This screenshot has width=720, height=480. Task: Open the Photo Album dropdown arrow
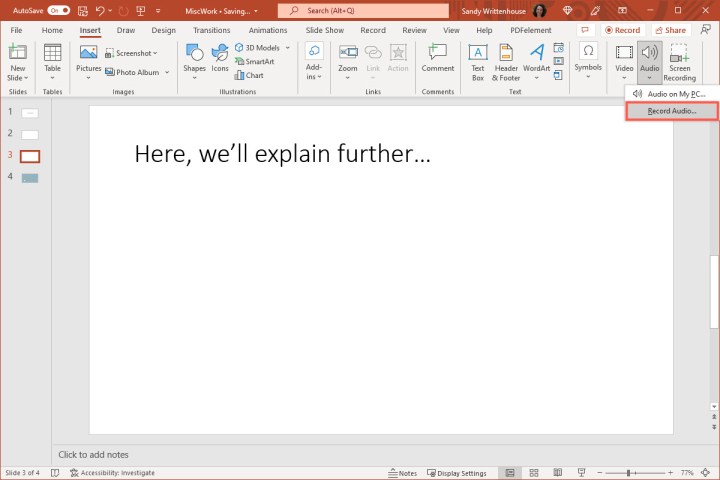167,73
